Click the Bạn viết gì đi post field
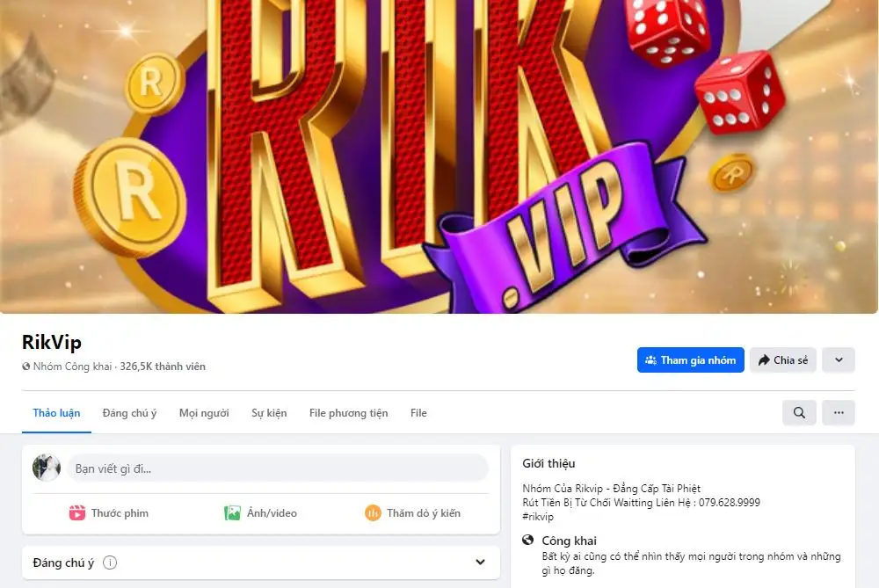The image size is (879, 588). 278,468
